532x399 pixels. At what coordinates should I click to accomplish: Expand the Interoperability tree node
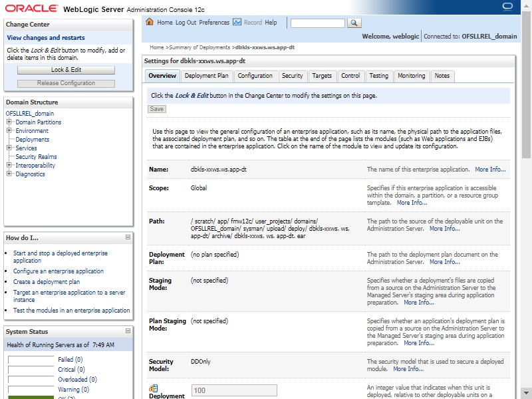click(x=9, y=165)
